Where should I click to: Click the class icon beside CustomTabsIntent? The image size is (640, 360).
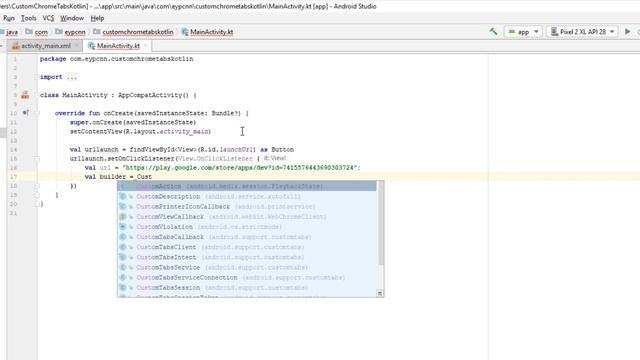[122, 258]
